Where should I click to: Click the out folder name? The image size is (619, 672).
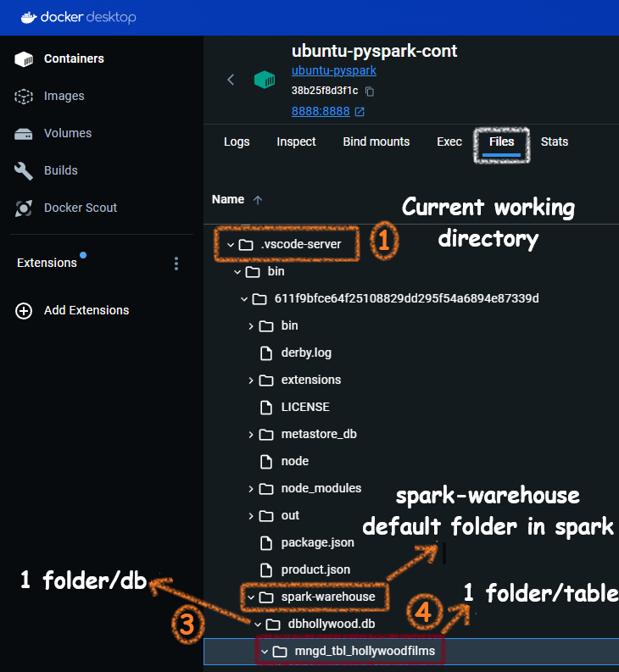(x=290, y=515)
